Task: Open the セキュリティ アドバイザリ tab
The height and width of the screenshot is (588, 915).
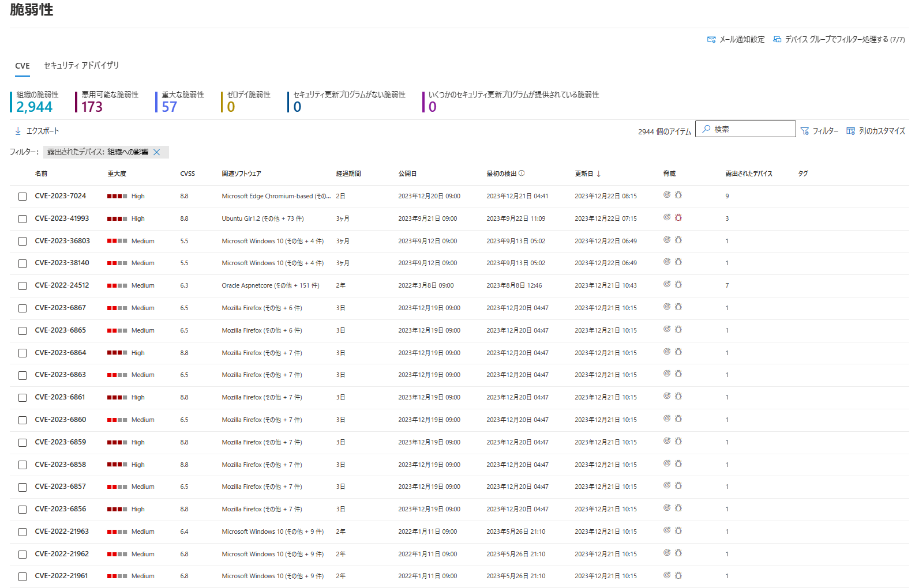Action: tap(81, 66)
